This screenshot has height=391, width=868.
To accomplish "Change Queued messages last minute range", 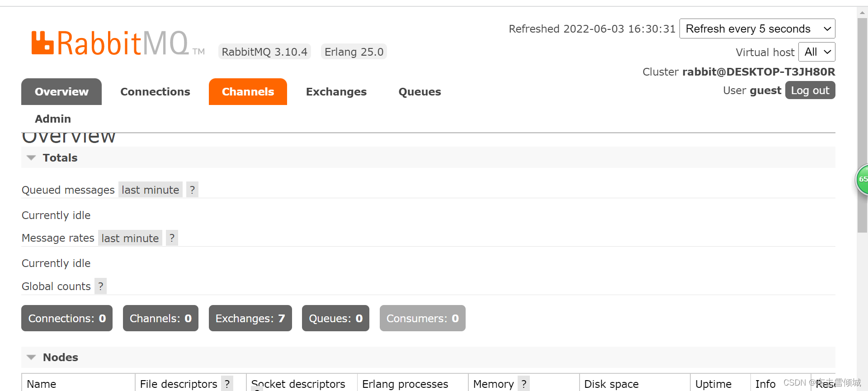I will (150, 190).
